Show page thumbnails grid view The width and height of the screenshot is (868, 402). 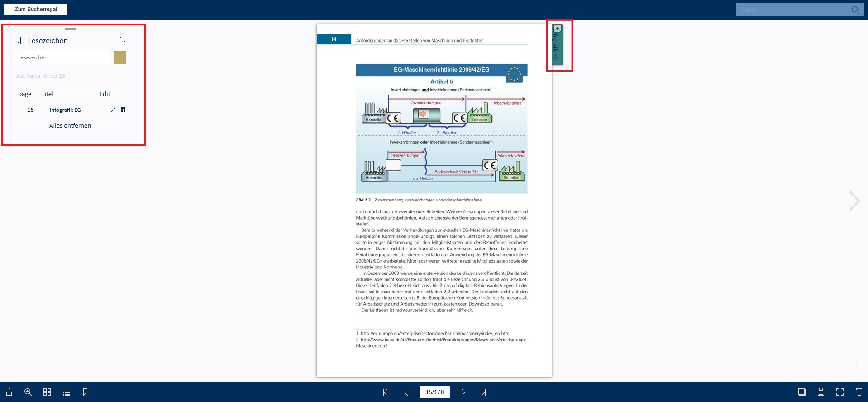[x=47, y=392]
